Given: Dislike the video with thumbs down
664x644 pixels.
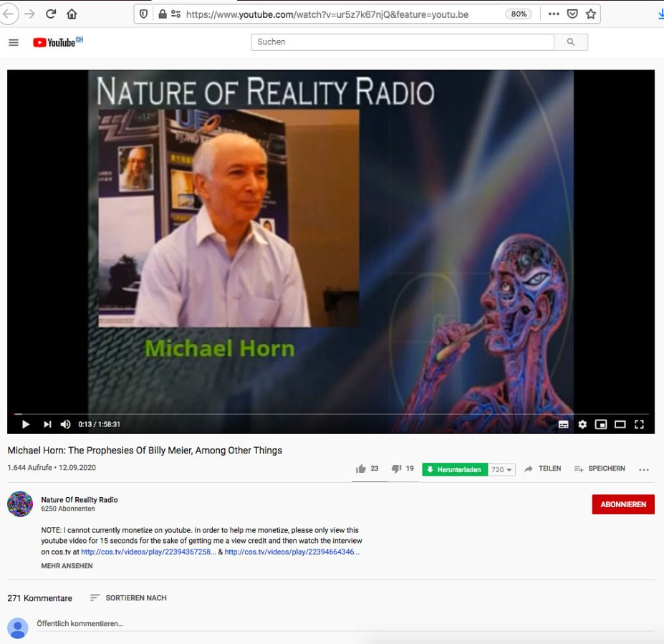Looking at the screenshot, I should 396,469.
